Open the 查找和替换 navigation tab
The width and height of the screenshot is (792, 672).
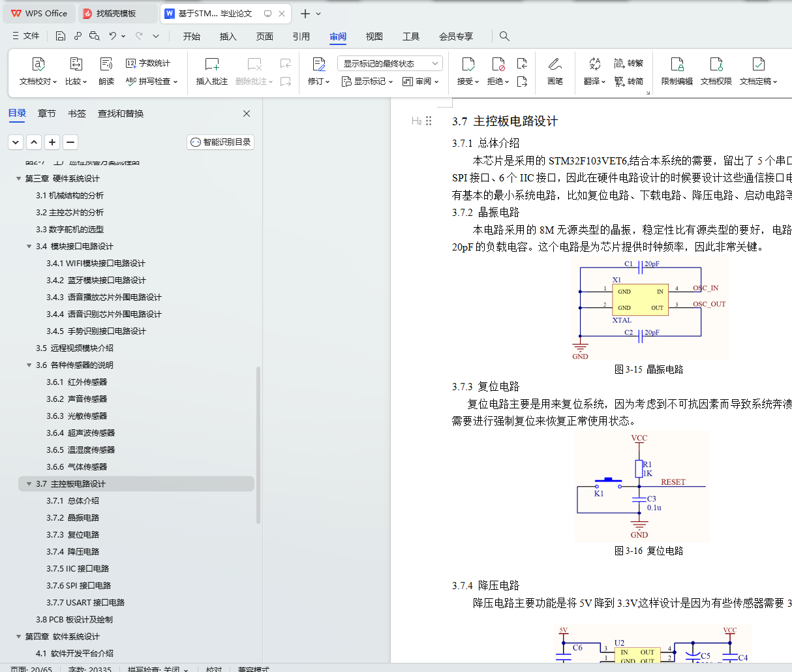point(121,114)
